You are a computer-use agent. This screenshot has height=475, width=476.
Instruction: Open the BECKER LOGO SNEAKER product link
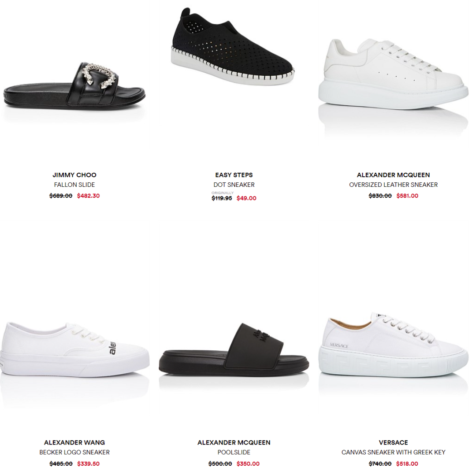pos(74,452)
